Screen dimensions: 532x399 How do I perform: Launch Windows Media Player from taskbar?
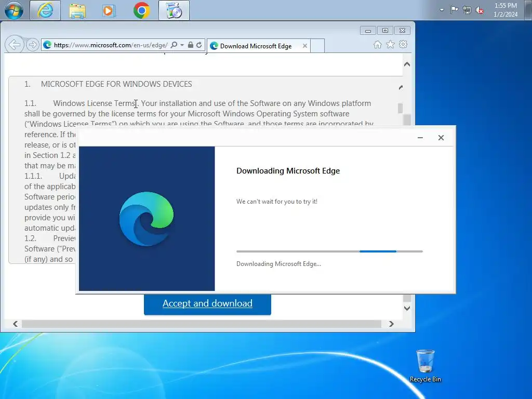click(x=109, y=10)
